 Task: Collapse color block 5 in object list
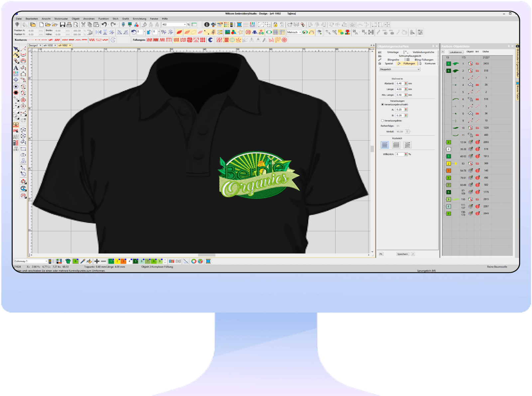(x=445, y=71)
